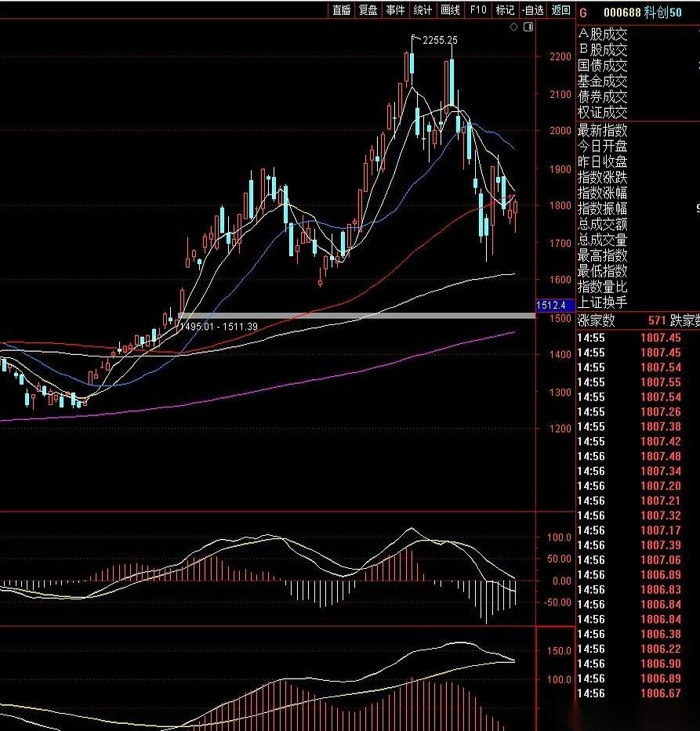This screenshot has height=731, width=700.
Task: Toggle the side panel layout icon
Action: click(x=528, y=27)
